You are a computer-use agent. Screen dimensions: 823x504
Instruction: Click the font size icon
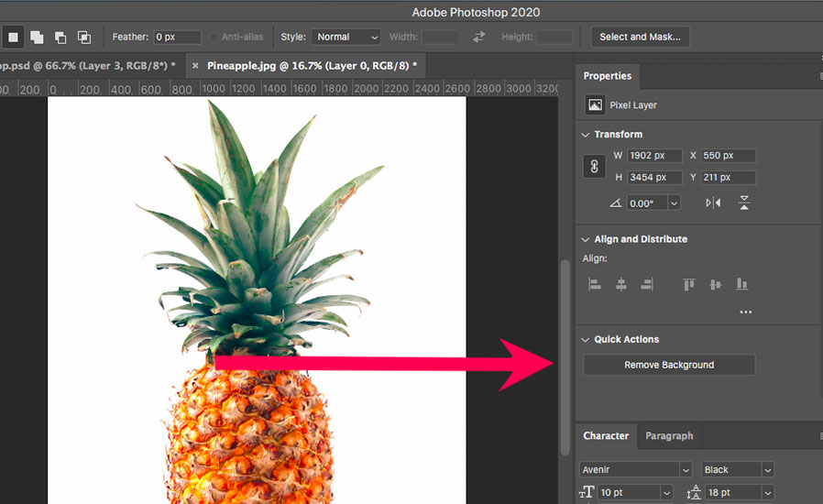(587, 492)
